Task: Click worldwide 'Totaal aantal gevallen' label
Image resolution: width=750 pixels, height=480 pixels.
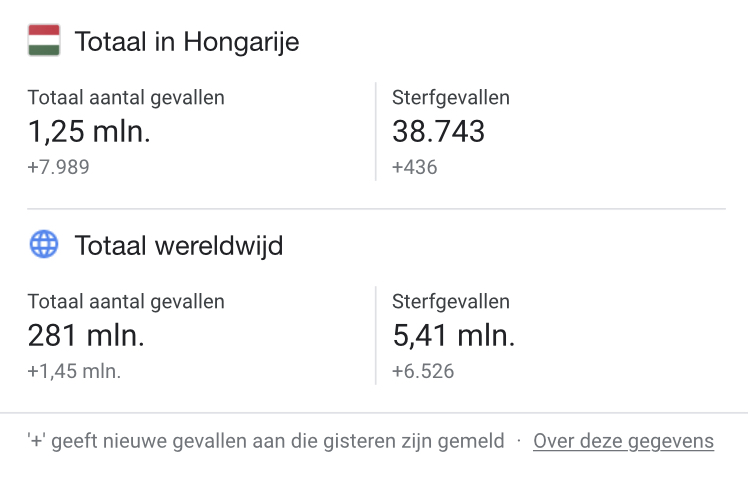Action: coord(126,301)
